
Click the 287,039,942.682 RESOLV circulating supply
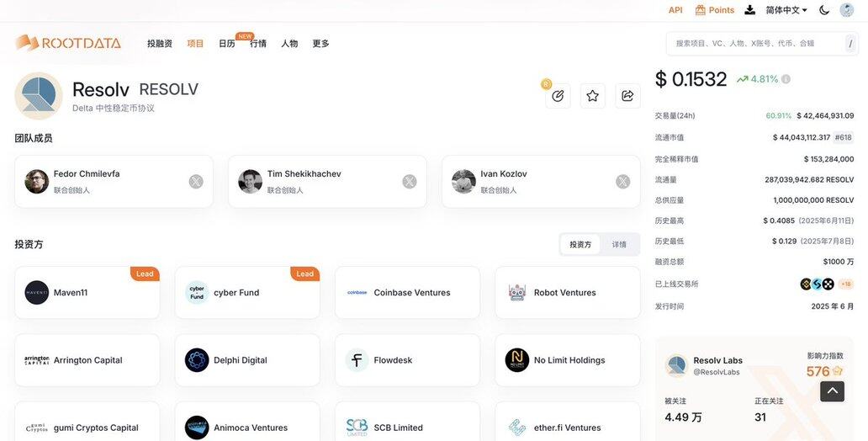(x=809, y=179)
